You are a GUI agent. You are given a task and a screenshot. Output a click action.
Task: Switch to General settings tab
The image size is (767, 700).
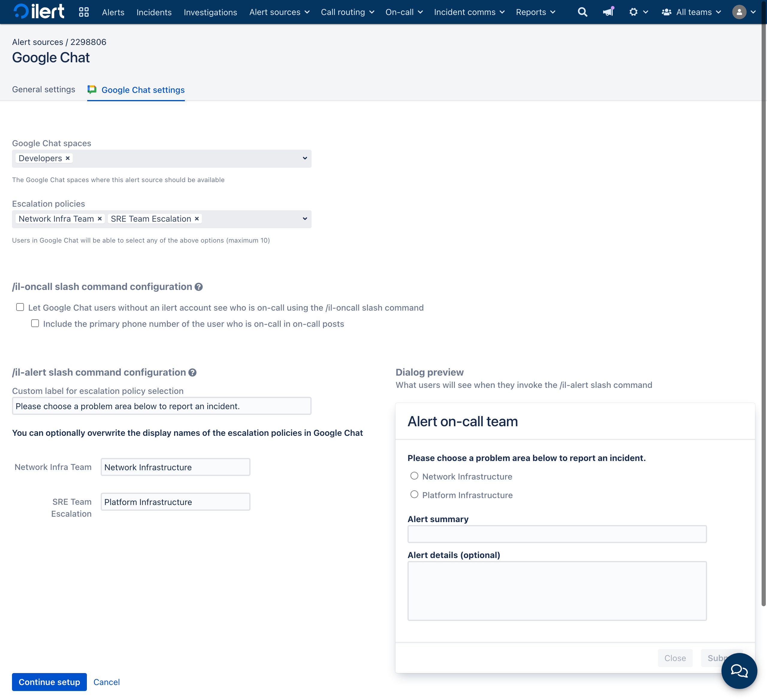click(44, 89)
